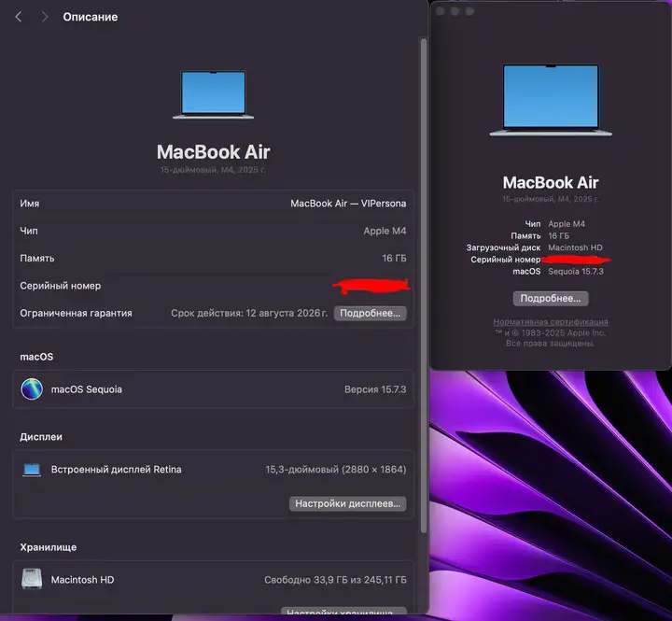Click the MacBook Air title in About window
This screenshot has height=621, width=672.
coord(551,183)
